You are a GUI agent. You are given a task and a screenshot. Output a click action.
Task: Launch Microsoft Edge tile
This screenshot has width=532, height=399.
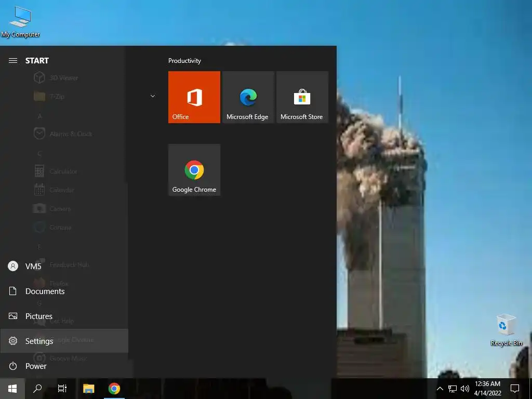tap(248, 97)
